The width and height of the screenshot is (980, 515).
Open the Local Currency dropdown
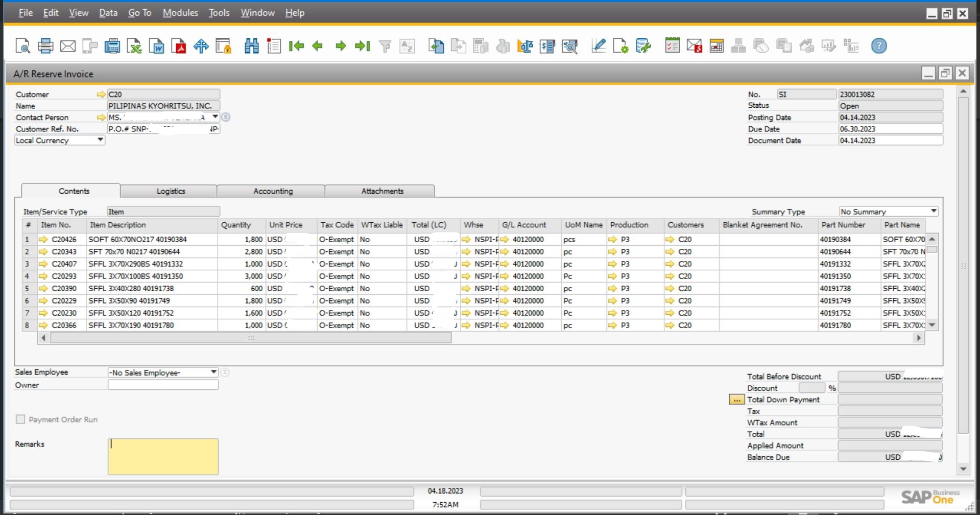coord(100,140)
